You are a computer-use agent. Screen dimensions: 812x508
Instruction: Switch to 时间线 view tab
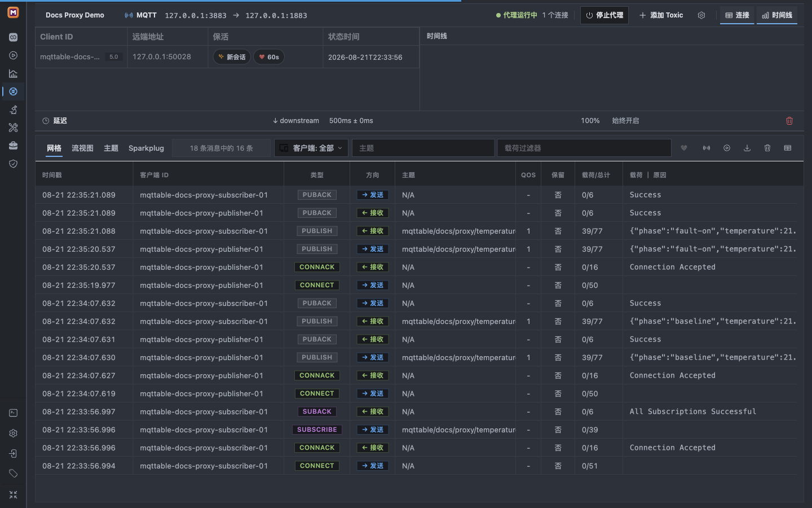pos(777,15)
